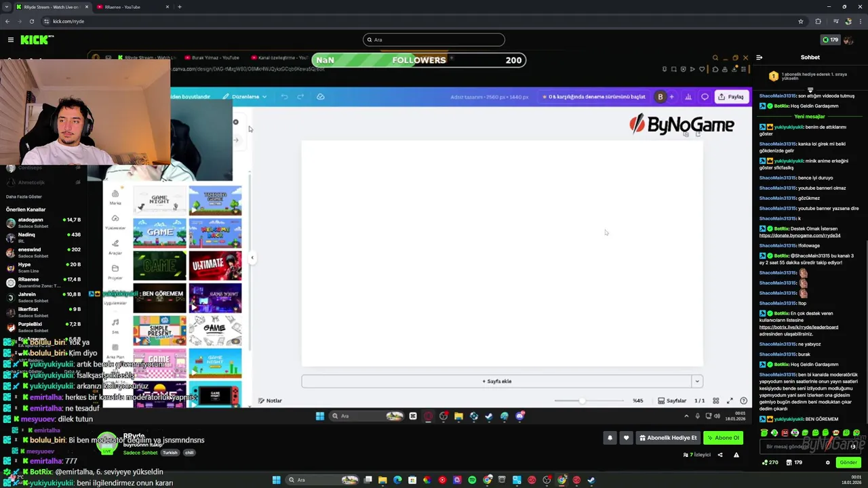
Task: Click the Kick search box
Action: tap(434, 39)
